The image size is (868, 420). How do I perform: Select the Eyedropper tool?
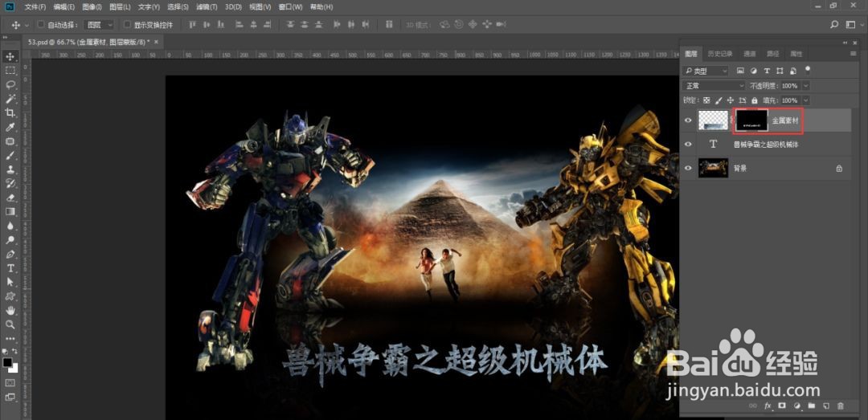(x=10, y=127)
